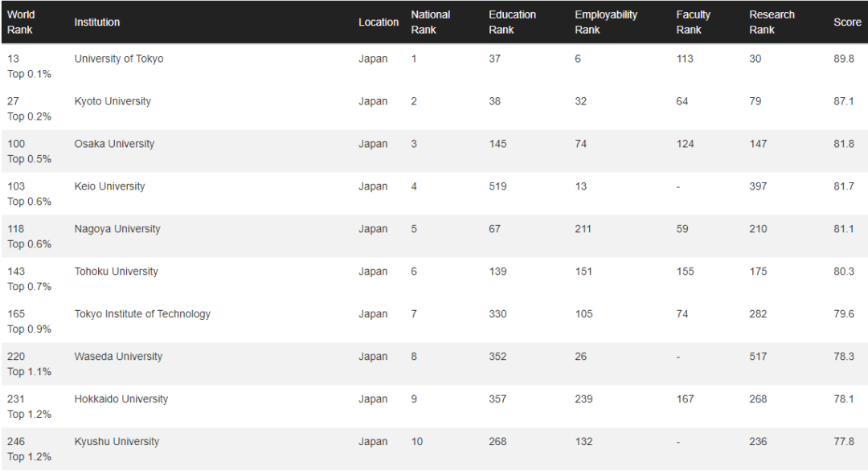Click the Faculty Rank column header
Image resolution: width=868 pixels, height=474 pixels.
(693, 22)
